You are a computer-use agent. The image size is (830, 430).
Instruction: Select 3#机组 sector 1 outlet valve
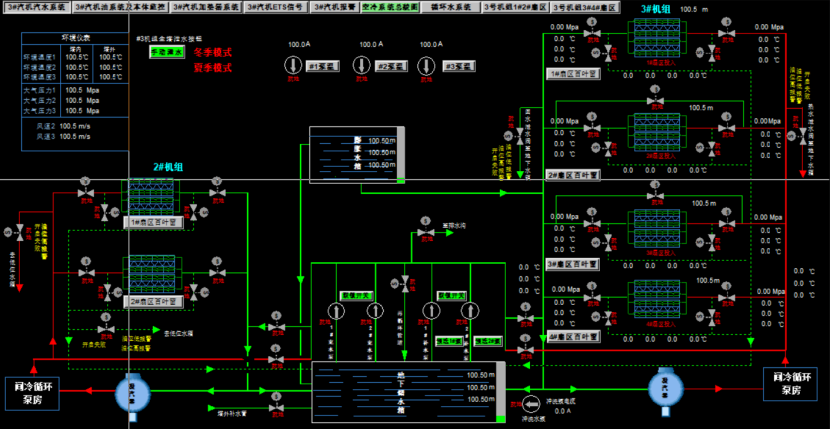point(727,33)
